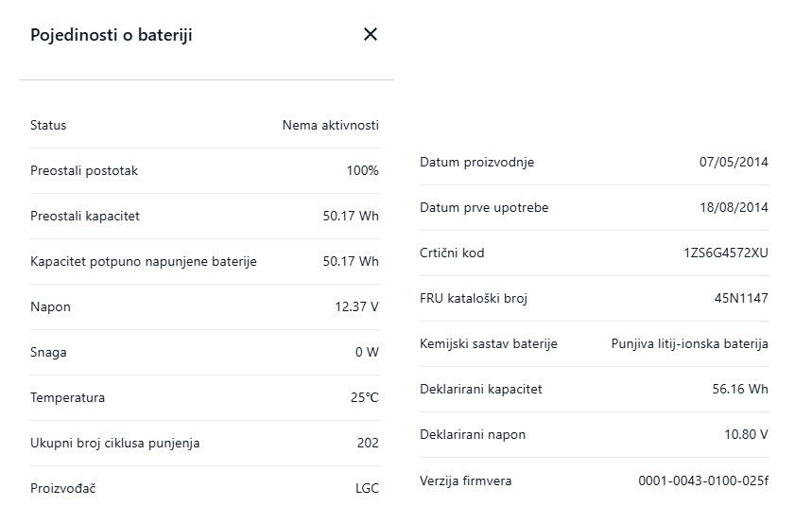Click the Snaga 0 W value

pyautogui.click(x=367, y=353)
